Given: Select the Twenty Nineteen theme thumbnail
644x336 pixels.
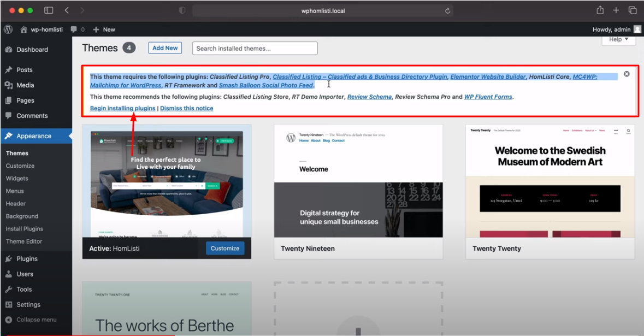Looking at the screenshot, I should pos(358,181).
